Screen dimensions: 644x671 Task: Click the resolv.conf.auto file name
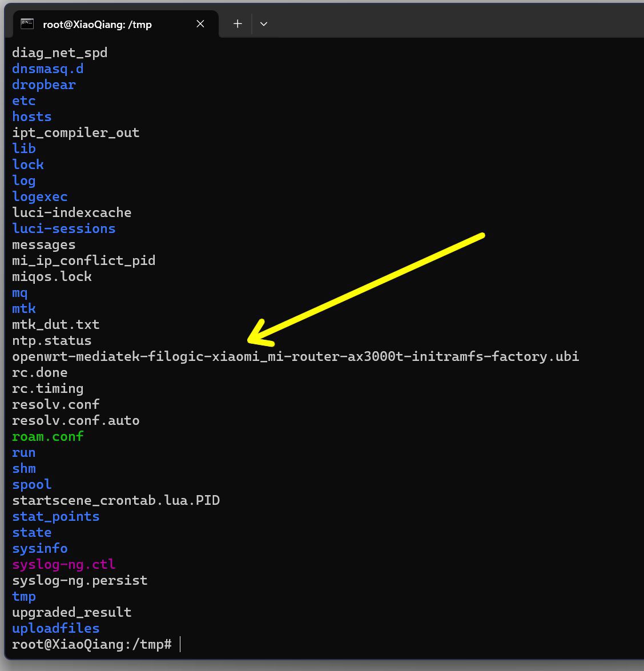(76, 421)
